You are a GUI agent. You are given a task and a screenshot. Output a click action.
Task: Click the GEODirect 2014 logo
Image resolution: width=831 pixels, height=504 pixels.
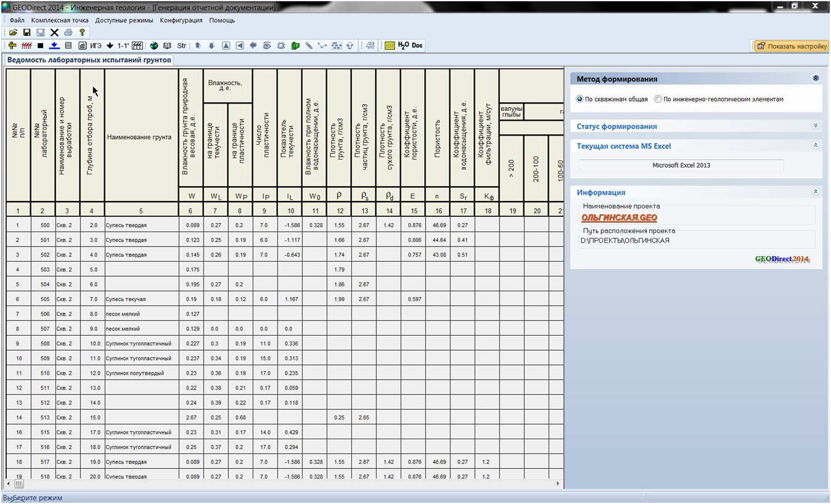pyautogui.click(x=782, y=259)
